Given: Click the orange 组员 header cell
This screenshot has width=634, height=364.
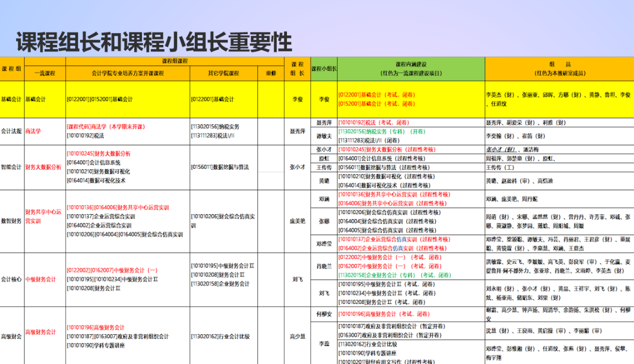Looking at the screenshot, I should coord(559,69).
